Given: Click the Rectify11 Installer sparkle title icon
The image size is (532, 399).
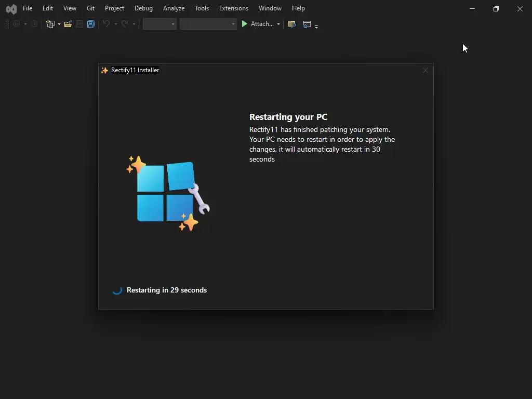Looking at the screenshot, I should 104,70.
